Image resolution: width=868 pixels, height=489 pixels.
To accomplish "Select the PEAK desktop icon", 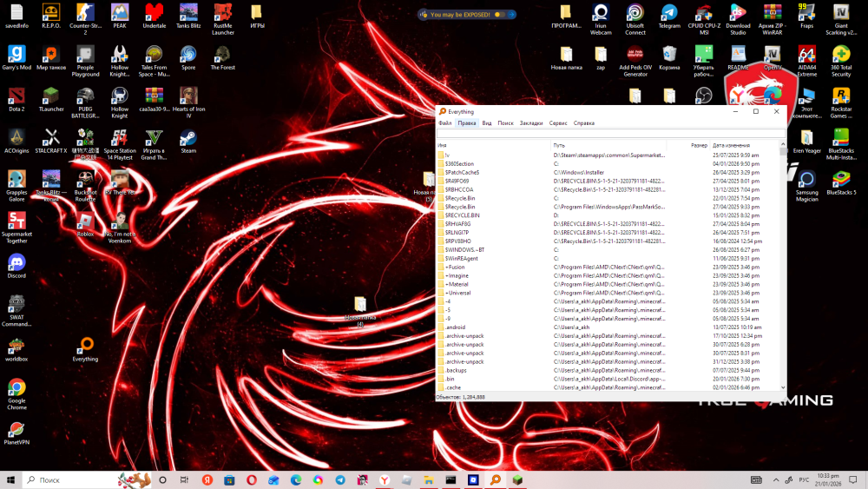I will pos(120,17).
